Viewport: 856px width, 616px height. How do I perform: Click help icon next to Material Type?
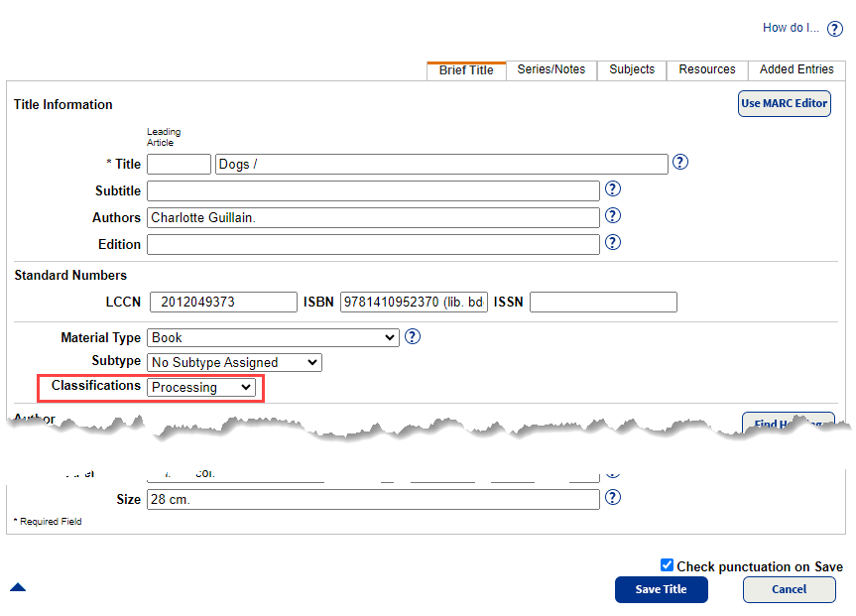[413, 336]
